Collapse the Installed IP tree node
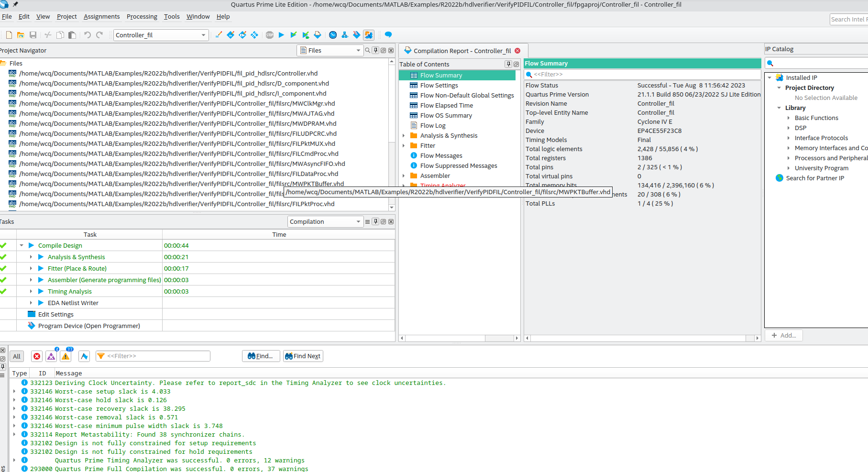This screenshot has height=472, width=868. 769,77
